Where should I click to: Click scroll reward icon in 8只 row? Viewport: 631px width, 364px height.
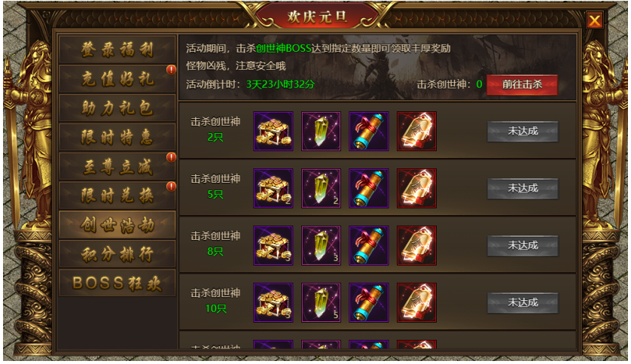coord(369,245)
